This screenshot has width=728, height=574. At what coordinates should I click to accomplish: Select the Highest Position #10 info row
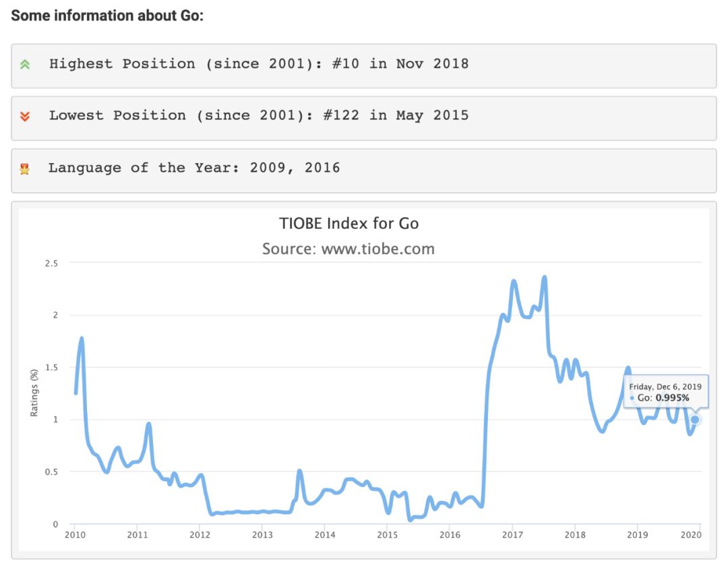point(363,65)
